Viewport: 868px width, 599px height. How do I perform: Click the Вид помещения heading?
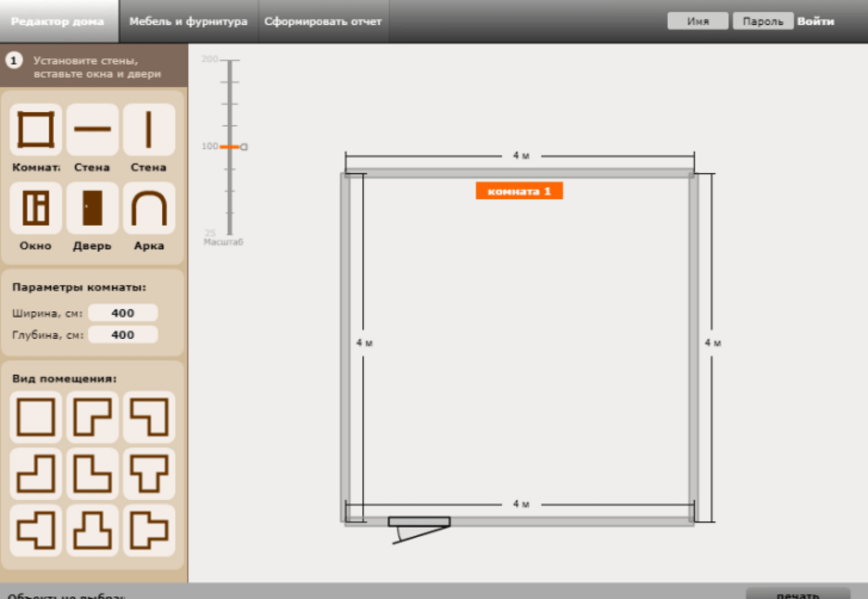65,379
